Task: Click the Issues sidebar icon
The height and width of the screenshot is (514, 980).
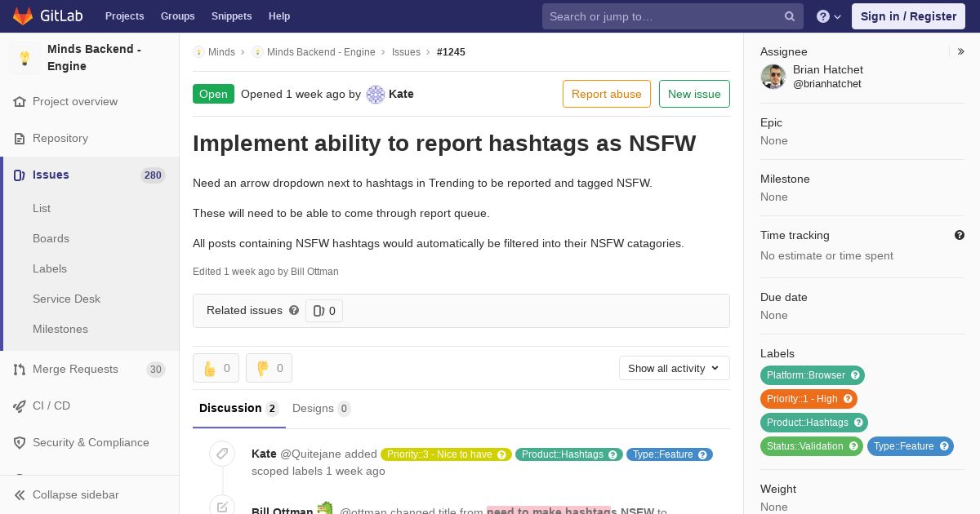Action: pos(20,175)
